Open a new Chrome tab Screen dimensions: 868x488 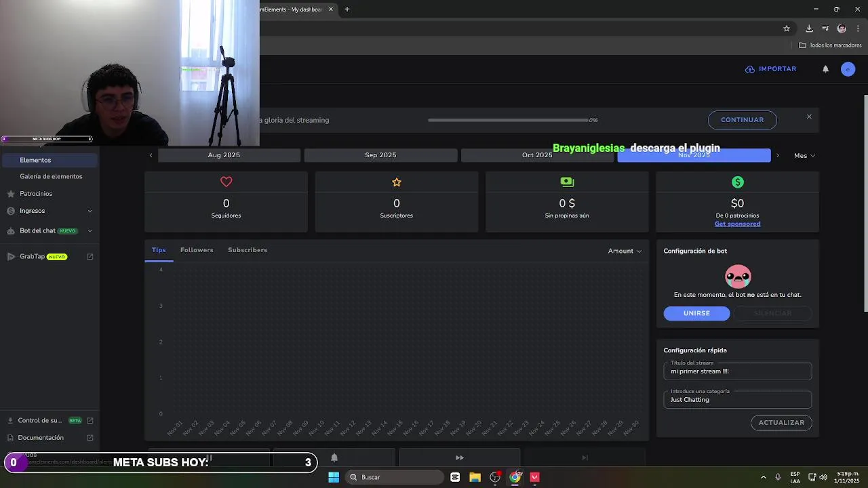pos(347,9)
